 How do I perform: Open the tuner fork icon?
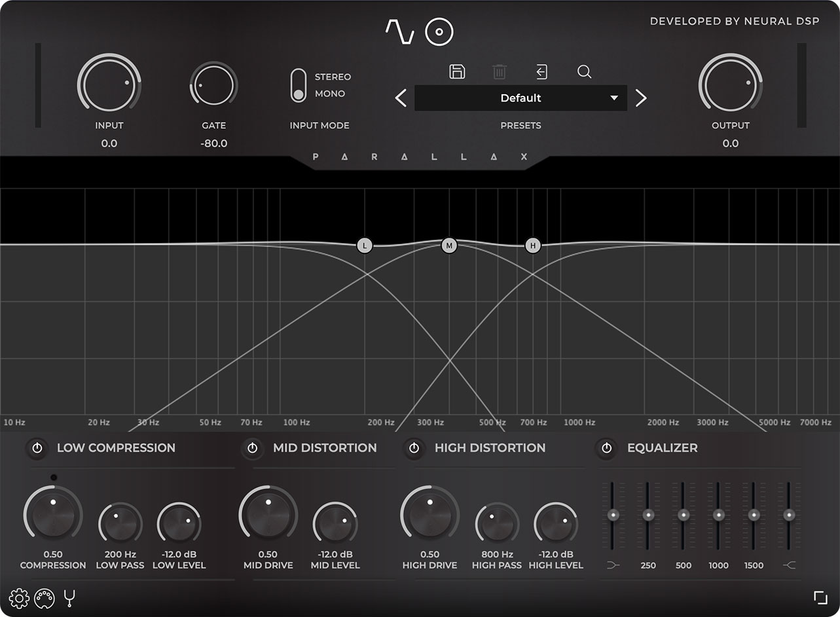coord(69,598)
